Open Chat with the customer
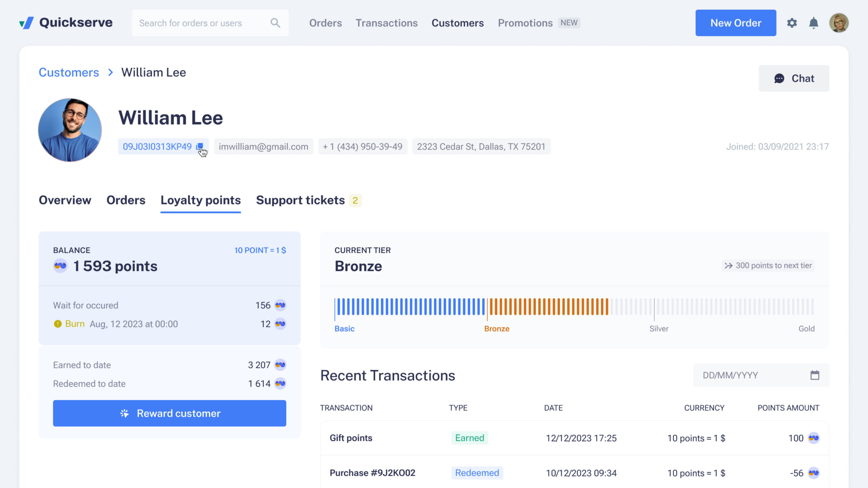868x488 pixels. coord(794,78)
